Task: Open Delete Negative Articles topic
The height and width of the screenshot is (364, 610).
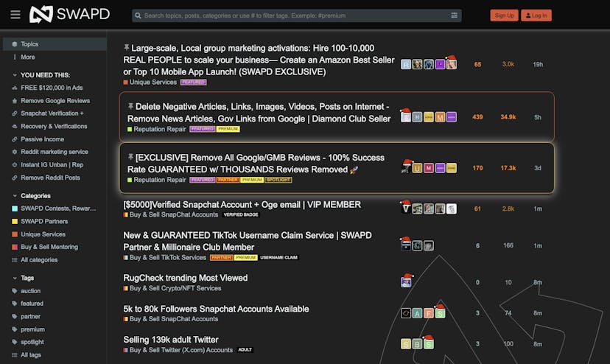Action: point(259,113)
